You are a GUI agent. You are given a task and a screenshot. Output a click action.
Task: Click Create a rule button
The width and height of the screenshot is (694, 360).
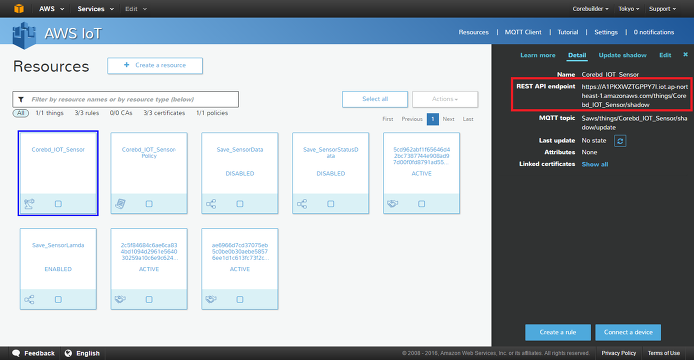coord(558,332)
